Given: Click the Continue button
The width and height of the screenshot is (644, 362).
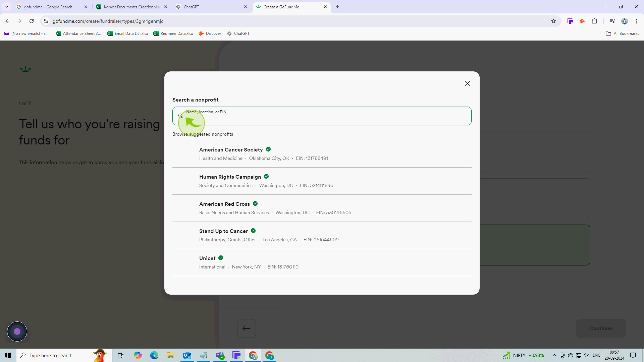Looking at the screenshot, I should tap(600, 328).
